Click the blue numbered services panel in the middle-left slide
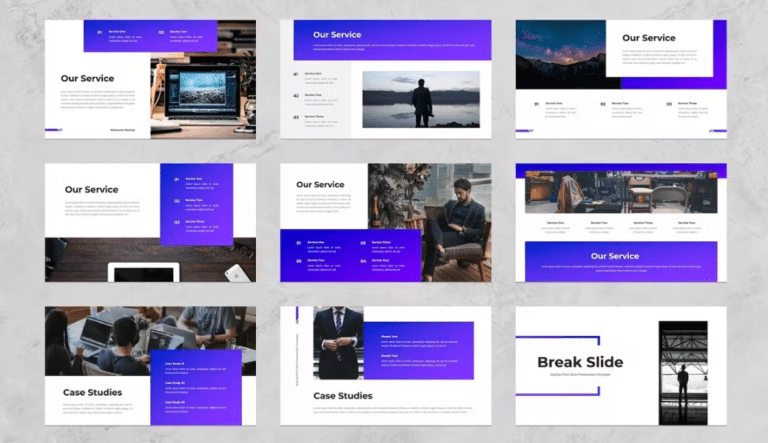768x443 pixels. (196, 201)
